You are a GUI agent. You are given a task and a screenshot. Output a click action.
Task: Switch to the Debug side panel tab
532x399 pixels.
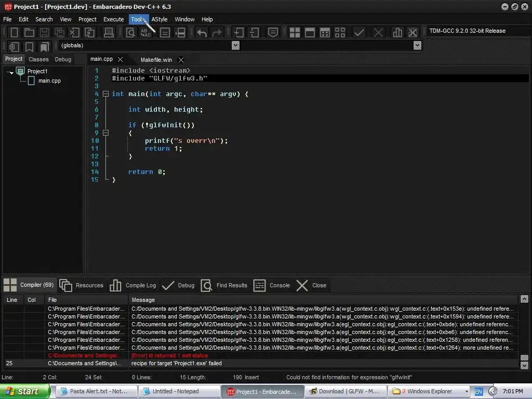coord(63,59)
